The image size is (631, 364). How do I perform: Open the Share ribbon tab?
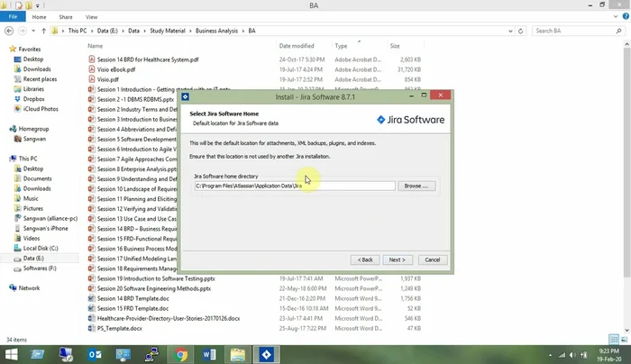66,17
